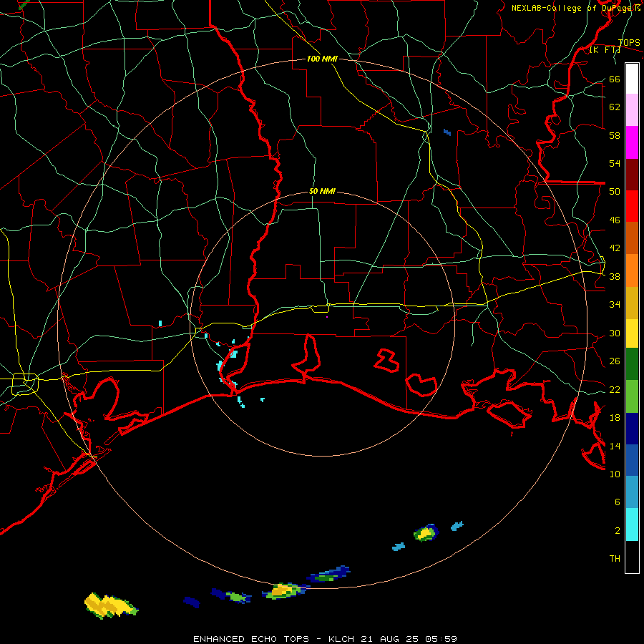Click the "K FT" units label
Screen dimensions: 644x644
[x=605, y=50]
